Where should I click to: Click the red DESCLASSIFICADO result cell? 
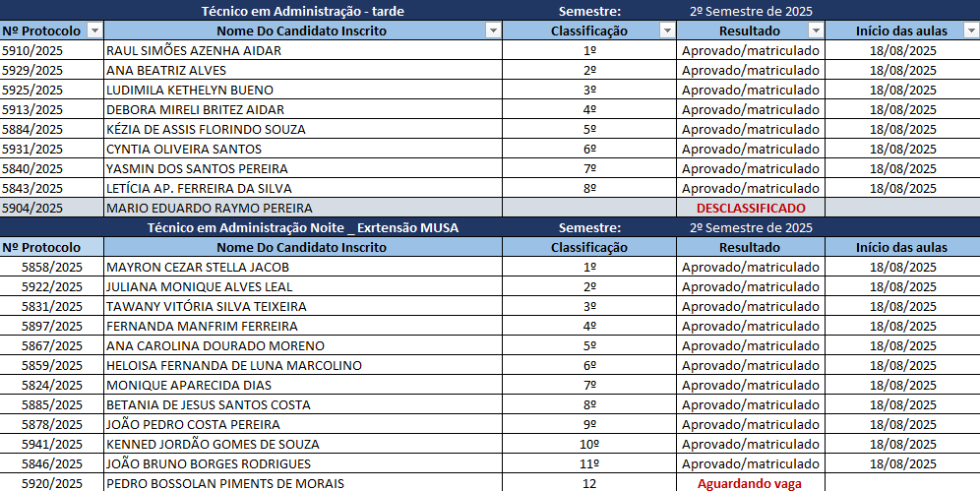[750, 208]
